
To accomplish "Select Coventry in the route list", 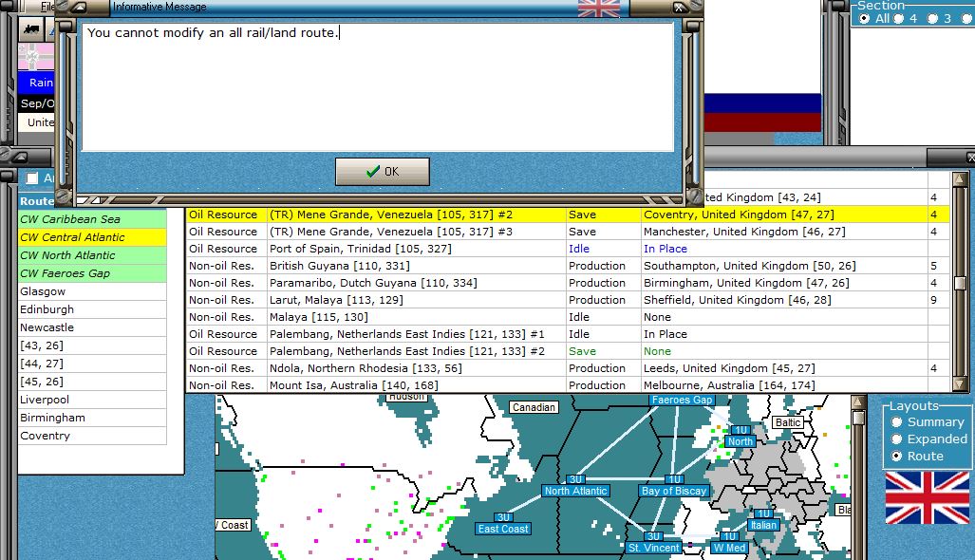I will pos(93,435).
